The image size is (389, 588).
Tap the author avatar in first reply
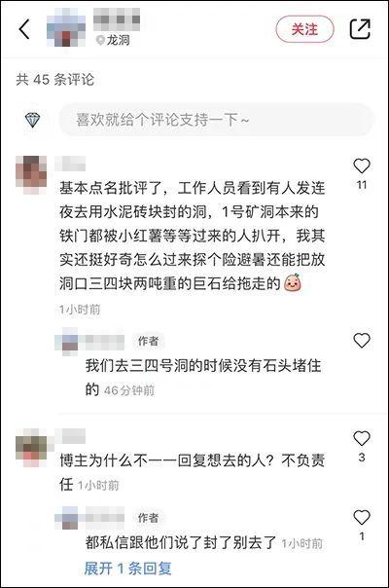click(66, 342)
